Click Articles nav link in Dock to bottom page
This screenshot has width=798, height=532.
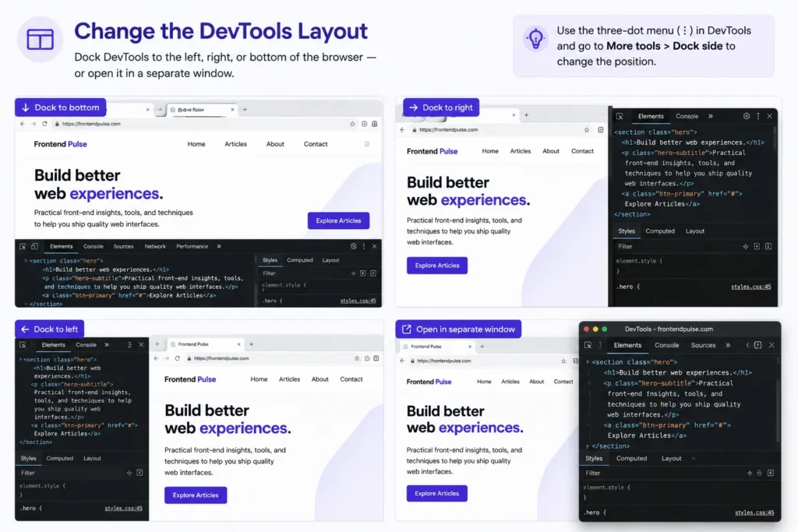pyautogui.click(x=235, y=144)
